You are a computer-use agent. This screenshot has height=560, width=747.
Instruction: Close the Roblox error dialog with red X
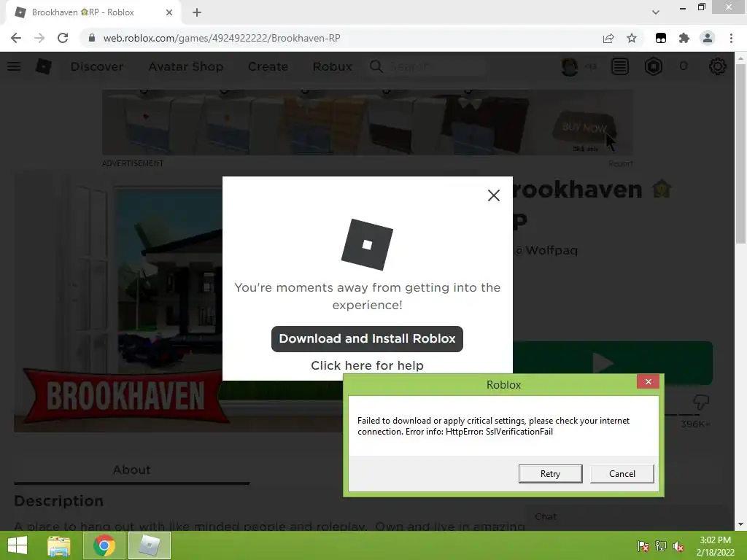click(648, 382)
